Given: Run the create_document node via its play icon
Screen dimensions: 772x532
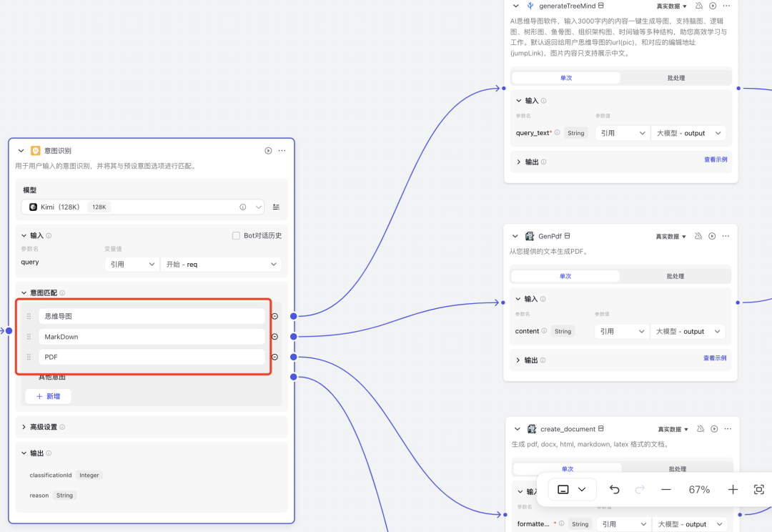Looking at the screenshot, I should (x=713, y=428).
